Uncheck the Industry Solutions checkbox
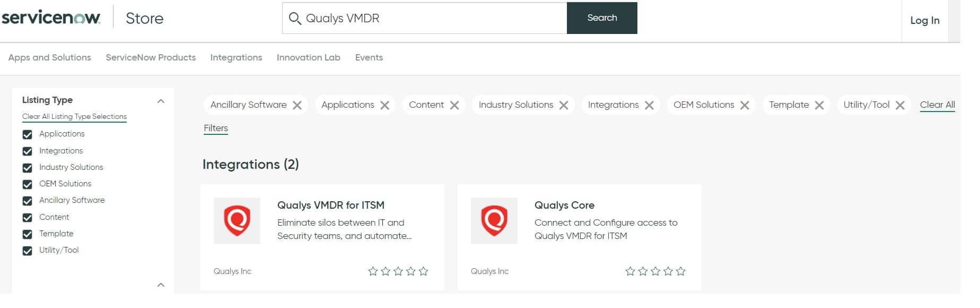 point(28,168)
